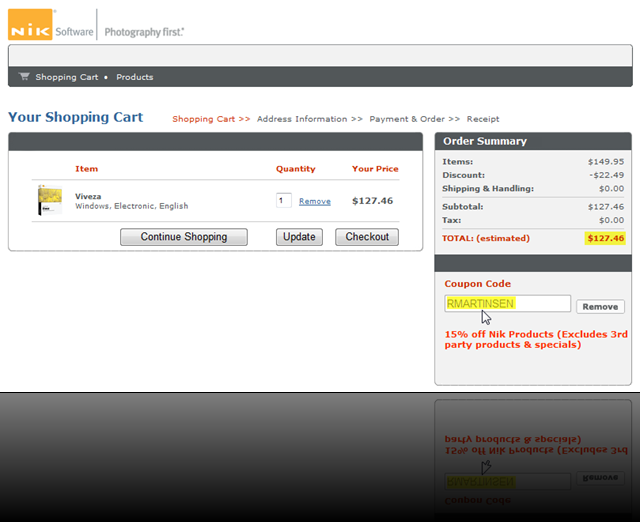Click the Coupon Code label
Screen dimensions: 640x522
(478, 284)
